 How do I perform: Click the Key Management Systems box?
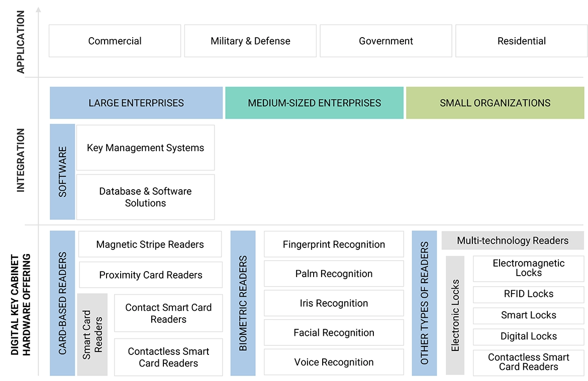pos(145,148)
